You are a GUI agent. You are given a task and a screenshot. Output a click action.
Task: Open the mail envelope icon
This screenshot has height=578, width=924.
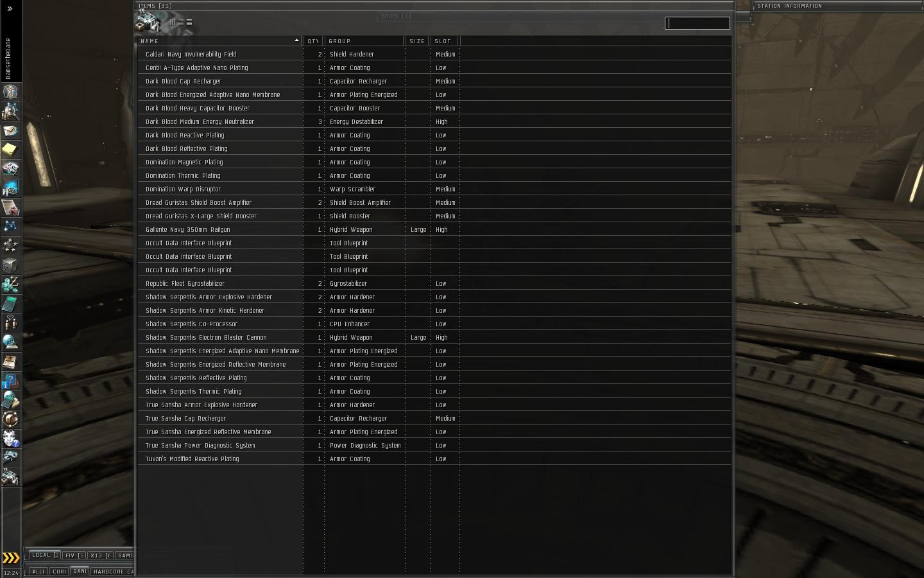(x=11, y=130)
